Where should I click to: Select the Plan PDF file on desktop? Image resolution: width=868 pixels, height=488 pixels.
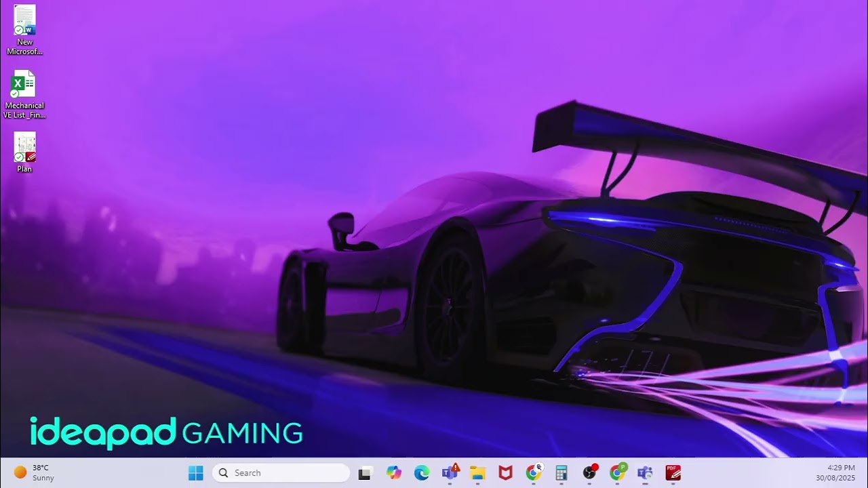point(24,152)
